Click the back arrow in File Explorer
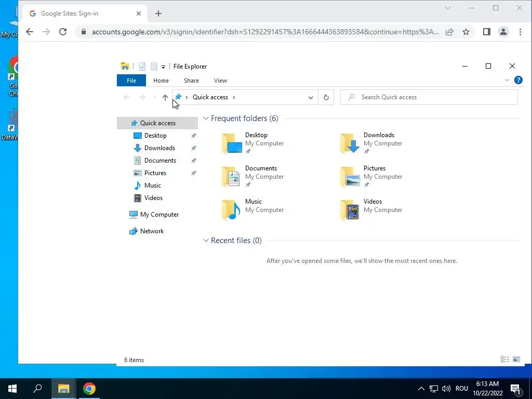 (127, 97)
